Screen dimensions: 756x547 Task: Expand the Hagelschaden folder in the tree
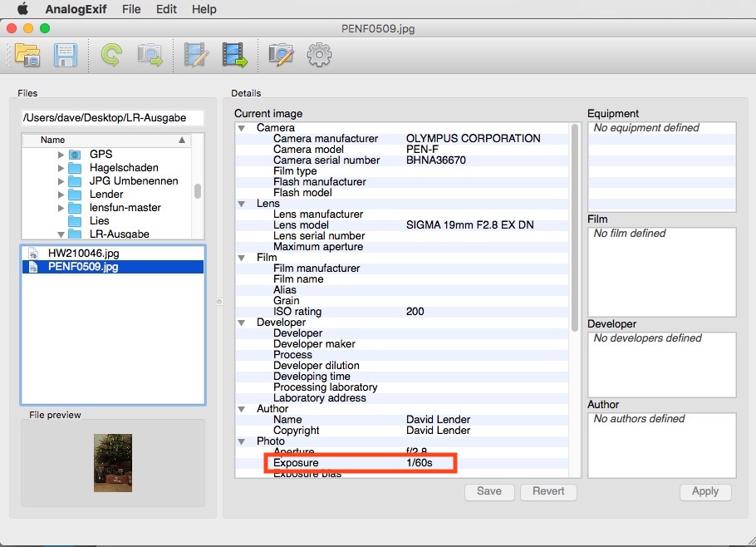61,168
